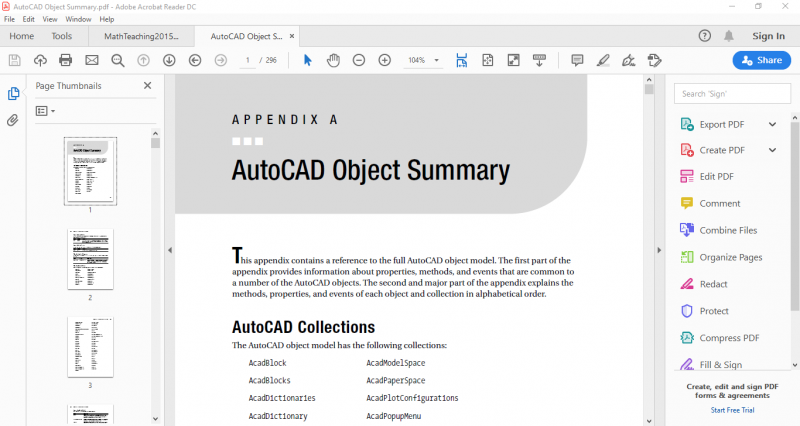Click the next view right arrow

pos(221,60)
